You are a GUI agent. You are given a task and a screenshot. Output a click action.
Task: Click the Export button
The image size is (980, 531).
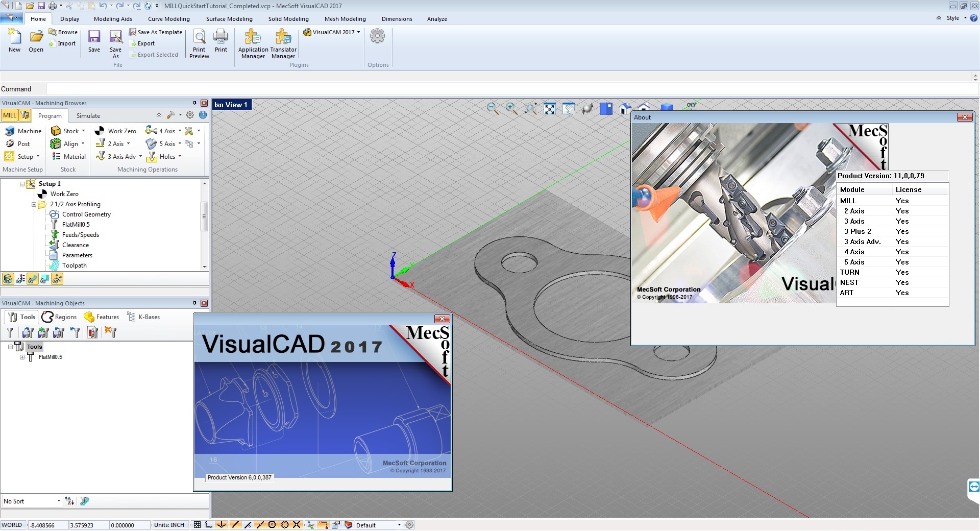click(142, 43)
